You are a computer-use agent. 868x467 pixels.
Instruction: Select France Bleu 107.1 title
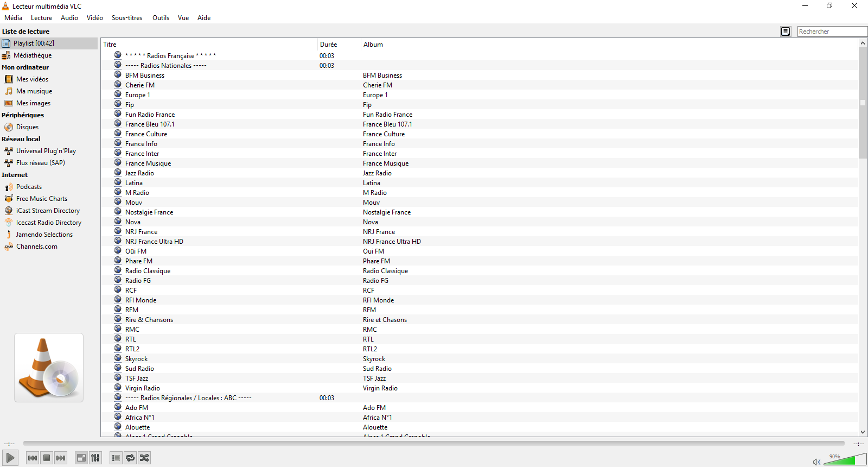click(150, 124)
